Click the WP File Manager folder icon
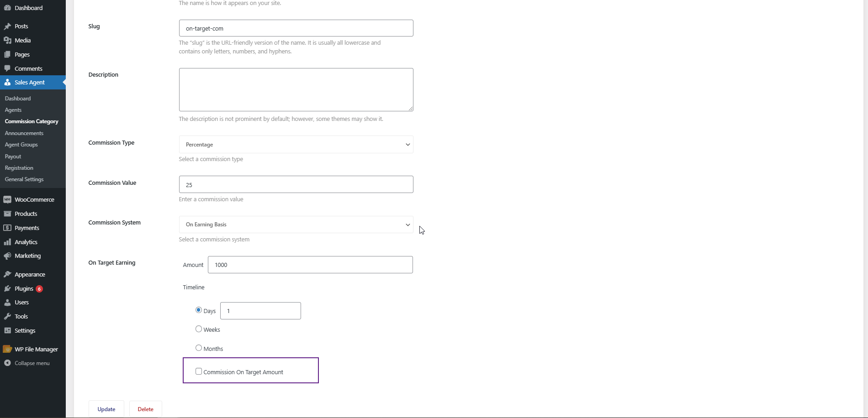868x418 pixels. pyautogui.click(x=7, y=349)
